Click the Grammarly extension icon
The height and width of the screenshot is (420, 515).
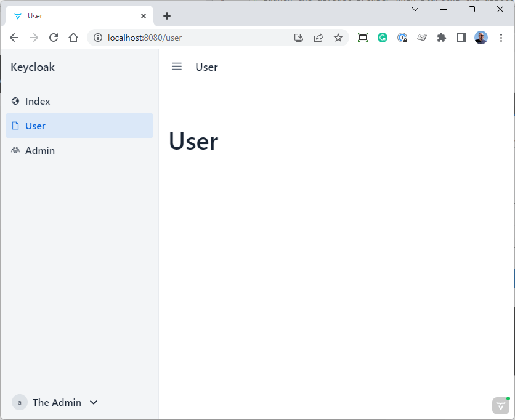click(x=383, y=38)
